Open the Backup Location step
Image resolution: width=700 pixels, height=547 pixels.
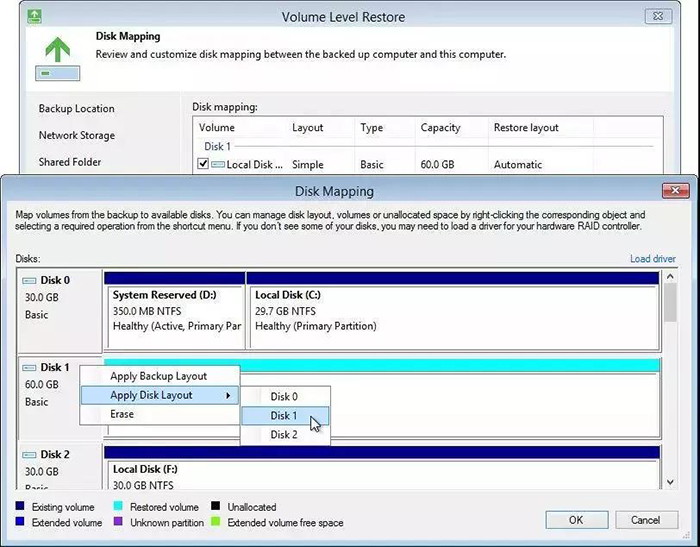click(x=76, y=109)
